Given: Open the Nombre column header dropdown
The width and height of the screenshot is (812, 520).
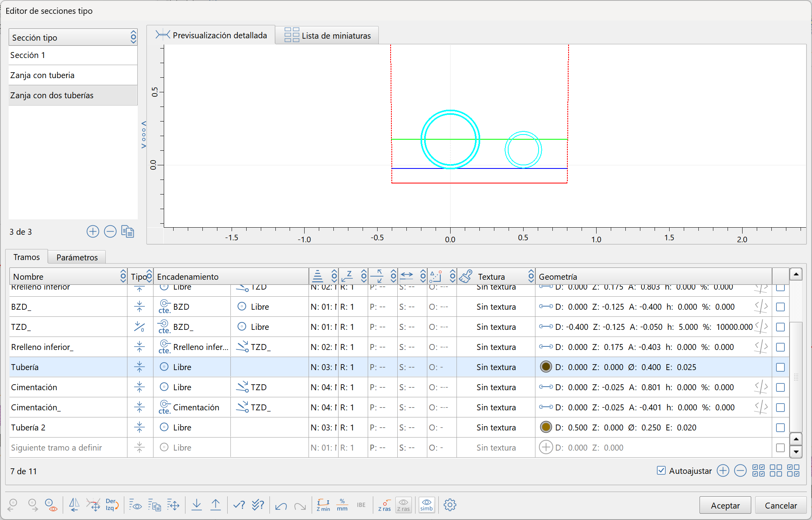Looking at the screenshot, I should (x=123, y=276).
